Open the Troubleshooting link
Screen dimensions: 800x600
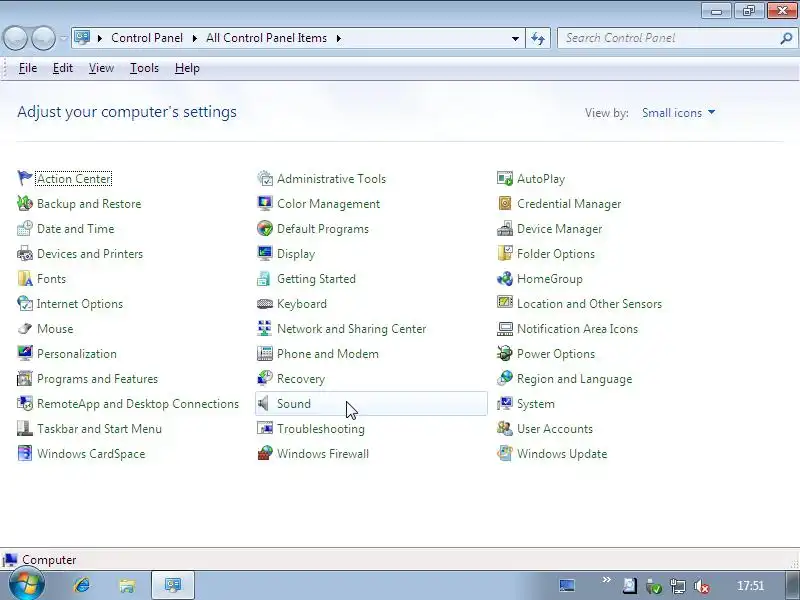pos(321,429)
